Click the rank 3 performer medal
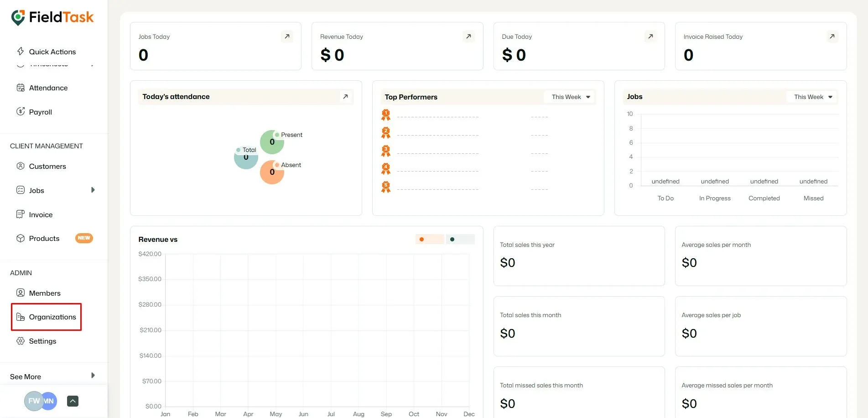This screenshot has height=418, width=868. click(x=386, y=151)
